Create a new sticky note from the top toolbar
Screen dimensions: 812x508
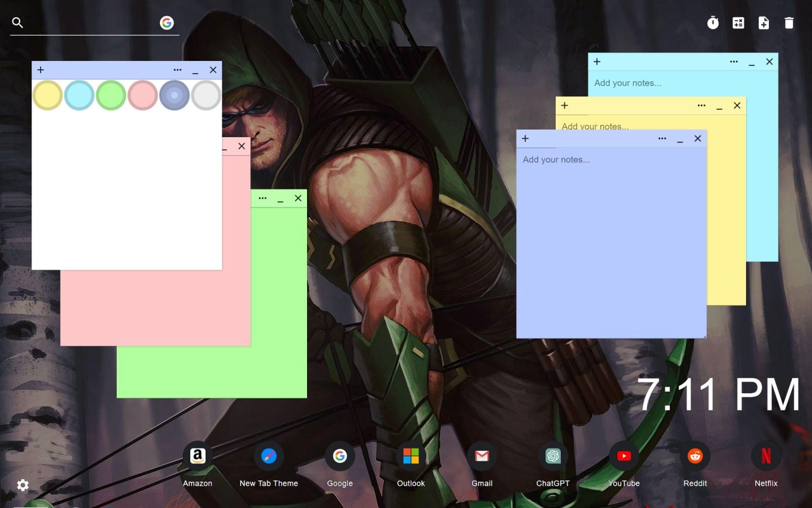764,23
